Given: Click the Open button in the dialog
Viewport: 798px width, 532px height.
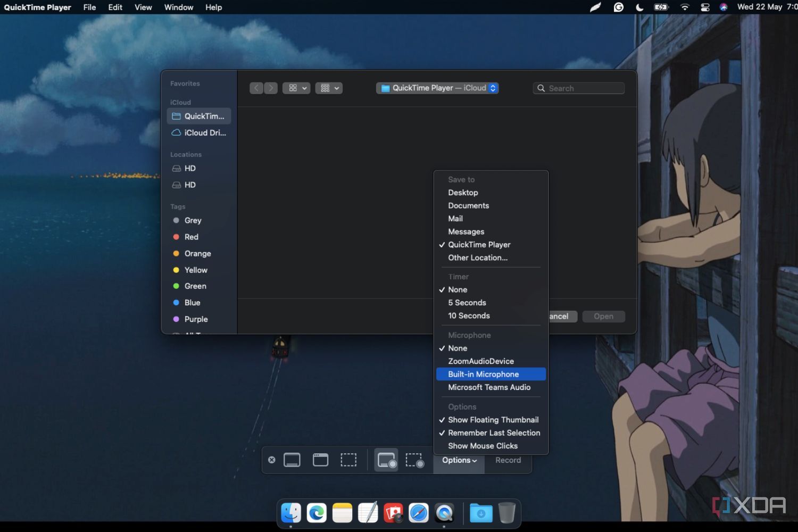Looking at the screenshot, I should (x=603, y=316).
